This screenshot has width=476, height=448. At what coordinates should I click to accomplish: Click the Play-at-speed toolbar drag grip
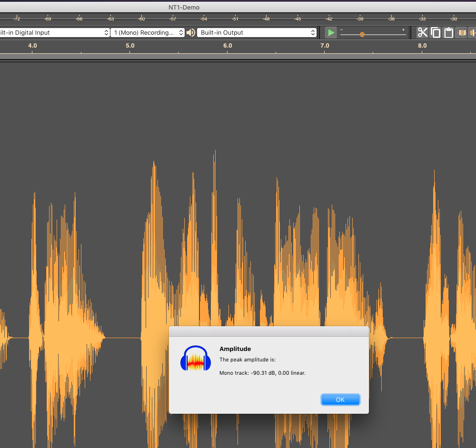click(322, 32)
